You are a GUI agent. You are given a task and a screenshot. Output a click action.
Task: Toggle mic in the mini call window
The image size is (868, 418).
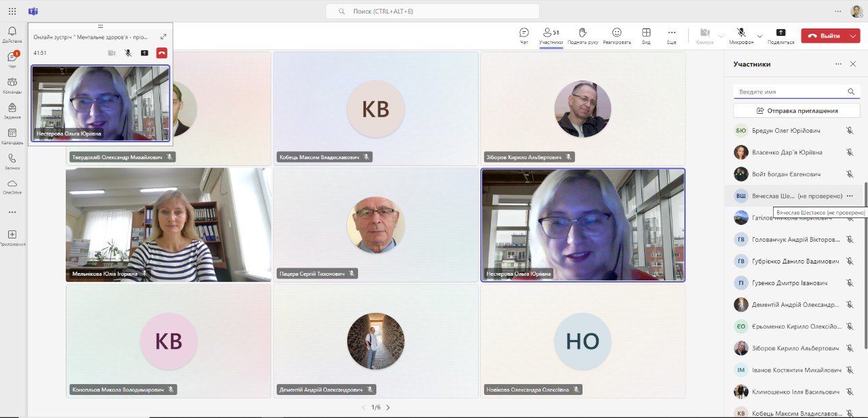coord(128,53)
